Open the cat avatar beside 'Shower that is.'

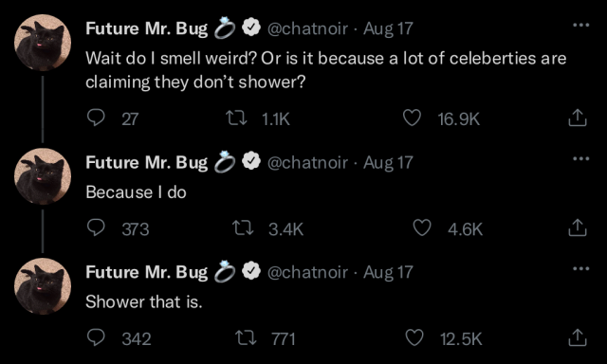click(x=43, y=286)
